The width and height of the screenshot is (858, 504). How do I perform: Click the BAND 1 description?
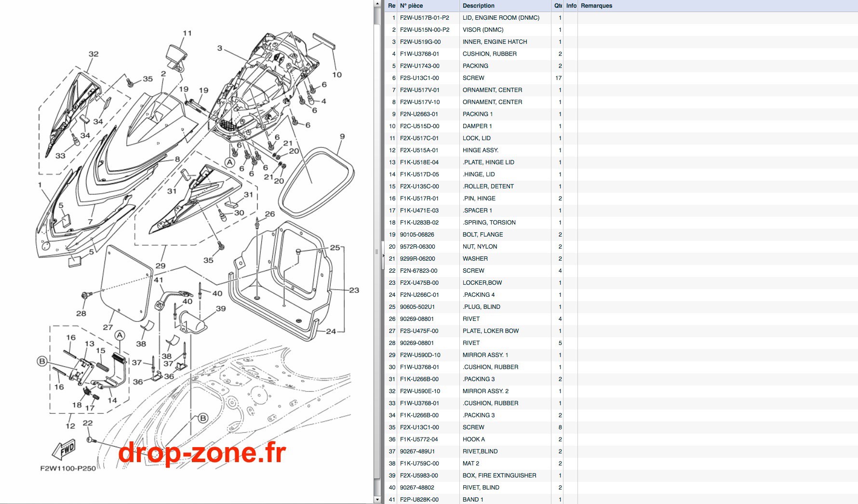(473, 500)
